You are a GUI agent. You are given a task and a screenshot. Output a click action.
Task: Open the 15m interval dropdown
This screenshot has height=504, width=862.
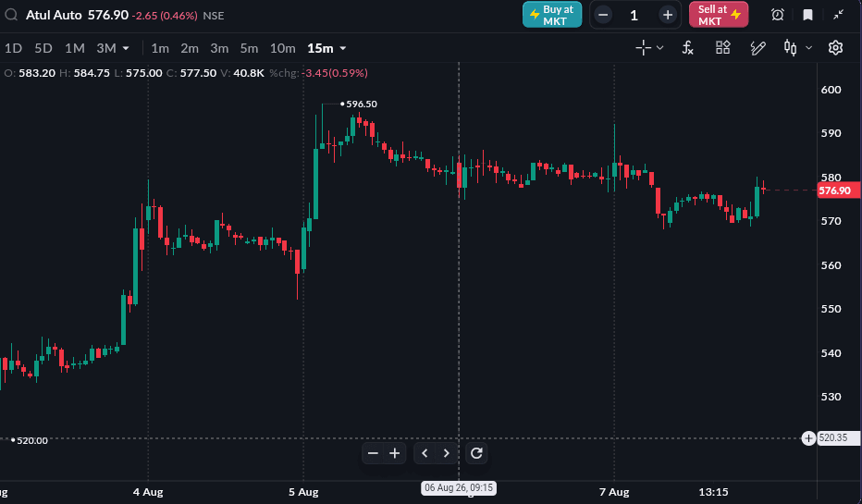pyautogui.click(x=326, y=48)
